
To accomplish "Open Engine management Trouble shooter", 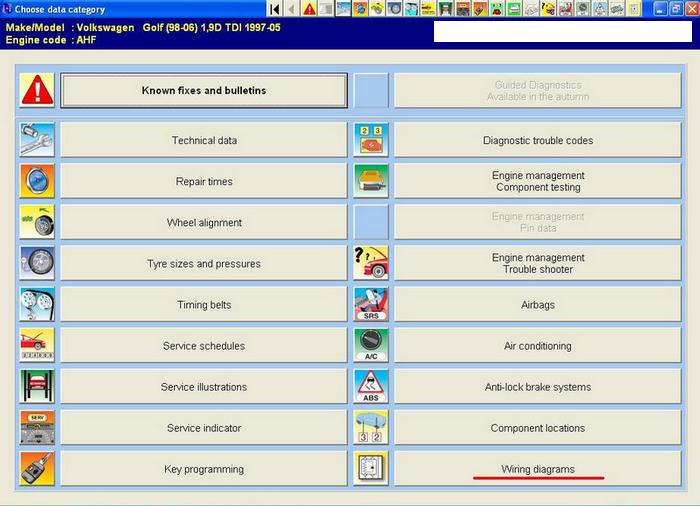I will tap(538, 264).
